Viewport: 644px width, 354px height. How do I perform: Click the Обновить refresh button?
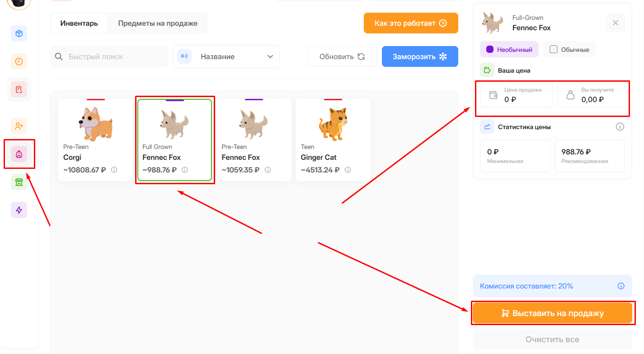coord(342,56)
